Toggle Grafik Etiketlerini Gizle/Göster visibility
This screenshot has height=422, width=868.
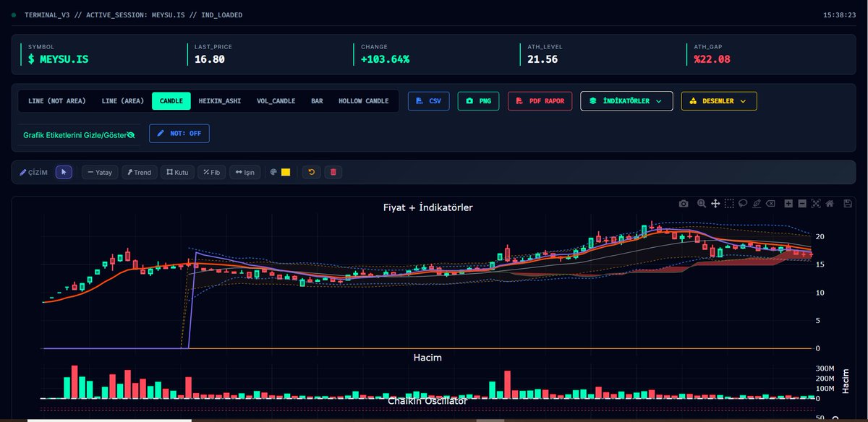click(x=80, y=135)
